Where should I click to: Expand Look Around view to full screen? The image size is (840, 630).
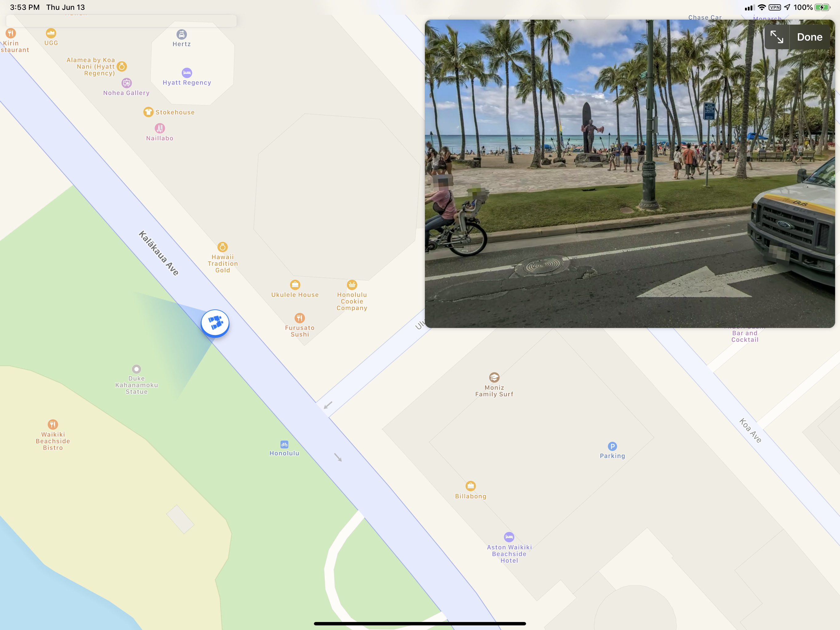(x=777, y=37)
